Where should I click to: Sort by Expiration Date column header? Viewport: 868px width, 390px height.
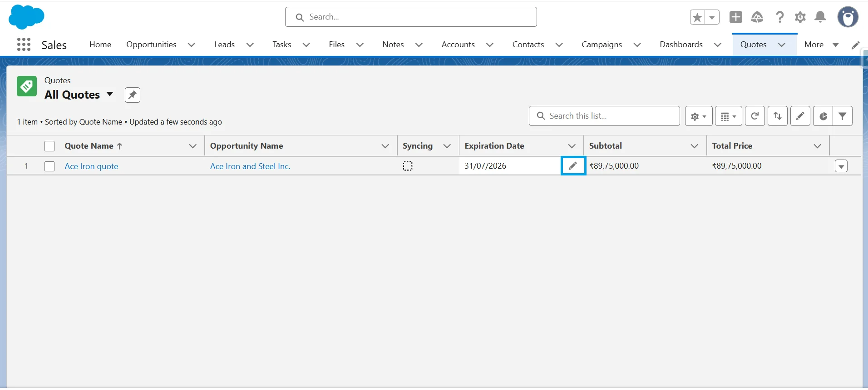coord(494,146)
